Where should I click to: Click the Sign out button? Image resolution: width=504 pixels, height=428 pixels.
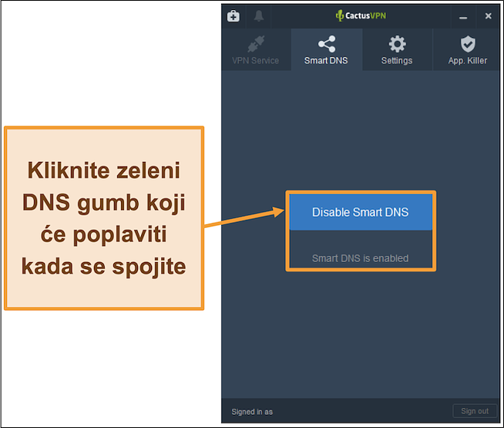tap(475, 411)
